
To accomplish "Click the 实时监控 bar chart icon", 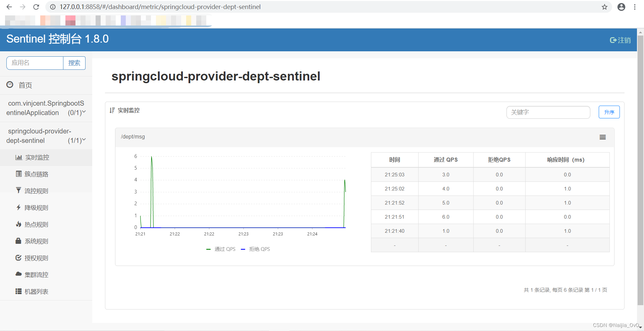I will tap(19, 157).
